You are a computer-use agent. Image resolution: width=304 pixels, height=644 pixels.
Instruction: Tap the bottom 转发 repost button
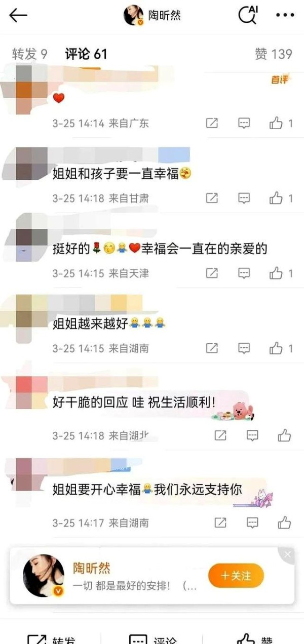[51, 639]
